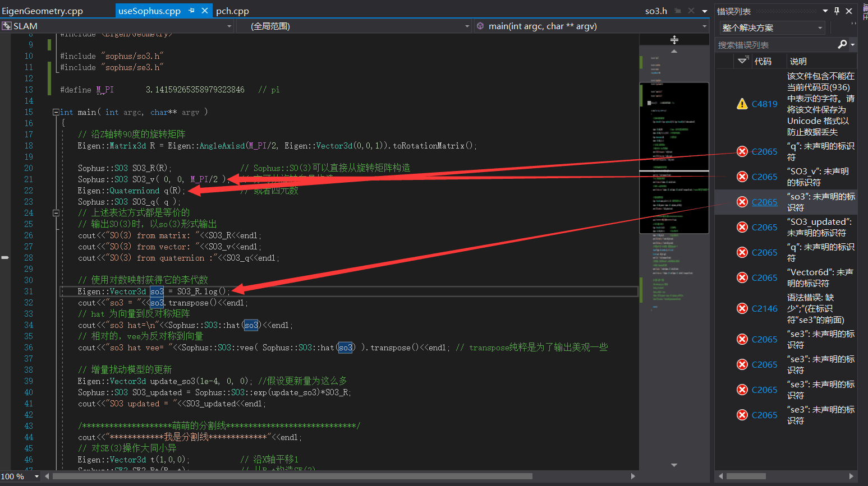This screenshot has width=868, height=486.
Task: Switch to the EigenGeometry.cpp tab
Action: pyautogui.click(x=42, y=10)
